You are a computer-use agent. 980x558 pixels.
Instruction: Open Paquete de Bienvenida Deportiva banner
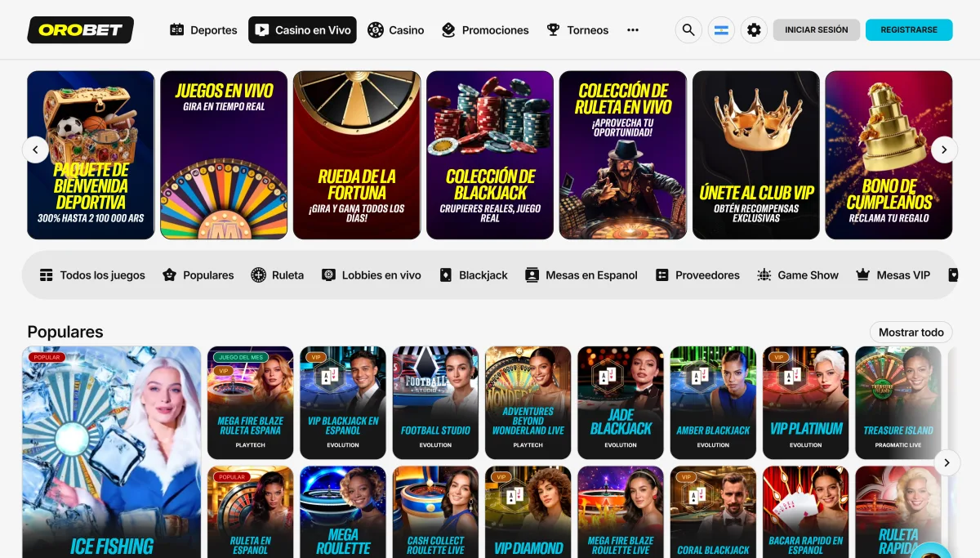coord(91,155)
